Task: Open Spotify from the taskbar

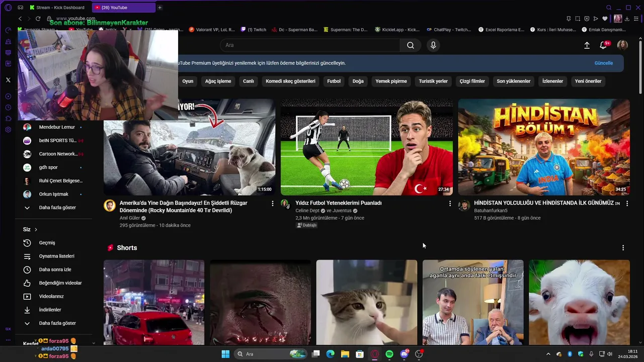Action: (x=389, y=354)
